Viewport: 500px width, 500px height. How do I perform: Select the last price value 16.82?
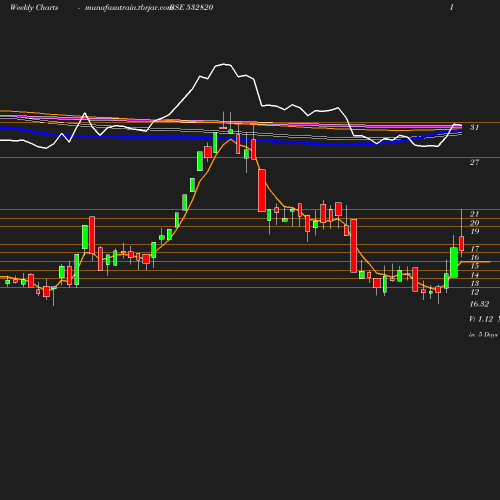coord(479,304)
